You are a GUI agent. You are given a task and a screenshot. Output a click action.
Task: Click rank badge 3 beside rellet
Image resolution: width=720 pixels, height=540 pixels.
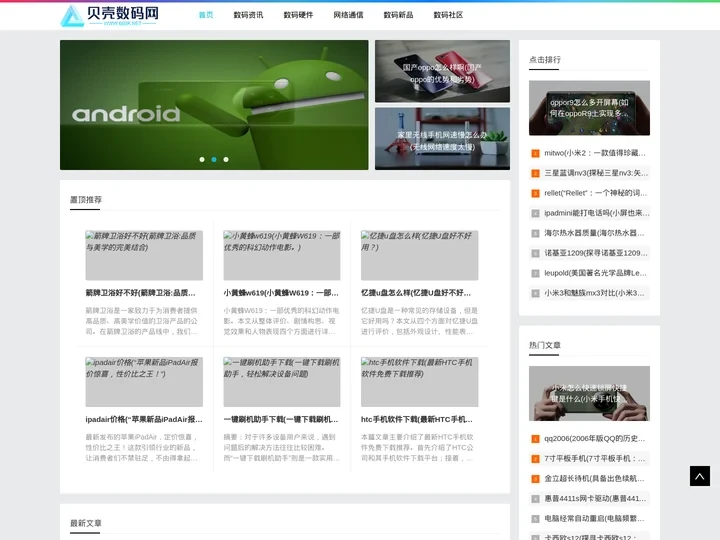click(535, 193)
